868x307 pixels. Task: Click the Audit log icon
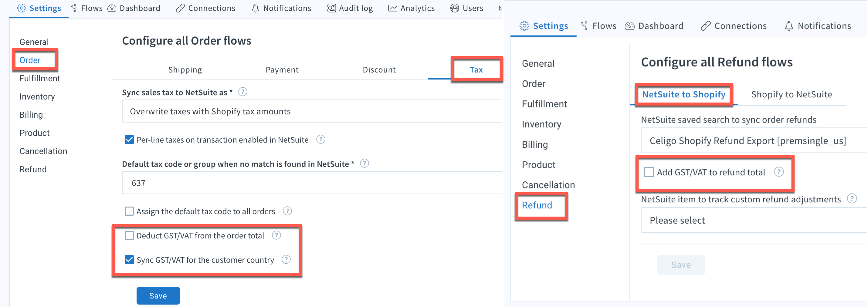(331, 8)
